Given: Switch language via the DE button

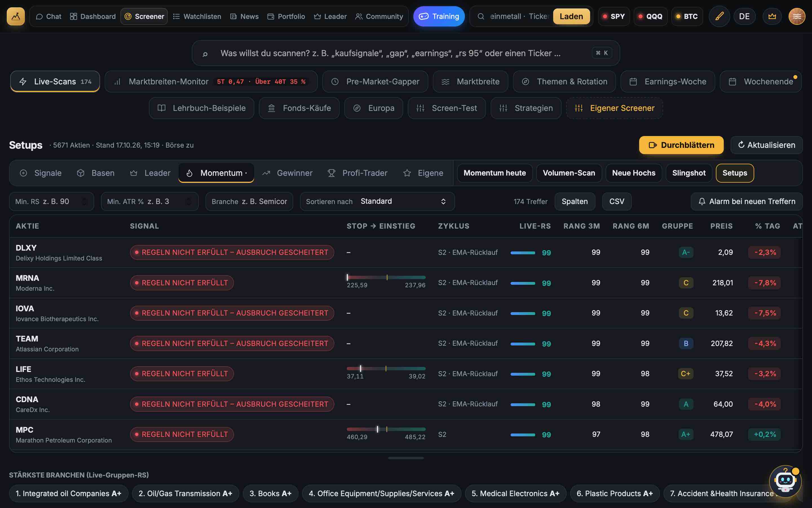Looking at the screenshot, I should pos(744,16).
